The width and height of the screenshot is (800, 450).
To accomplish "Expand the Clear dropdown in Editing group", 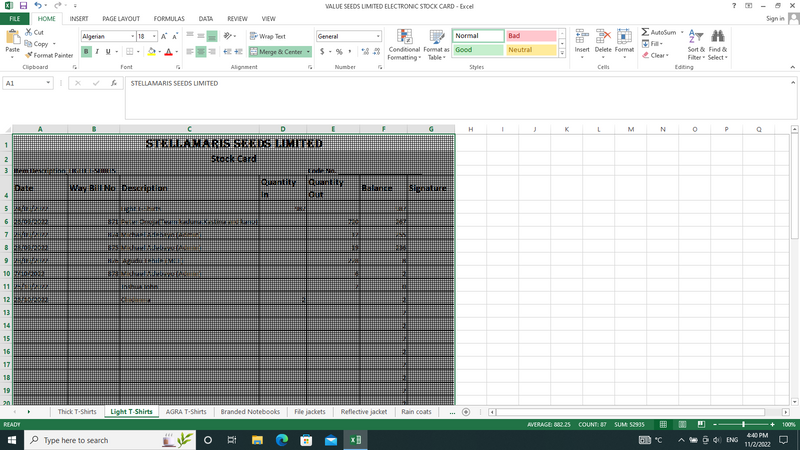I will tap(667, 55).
